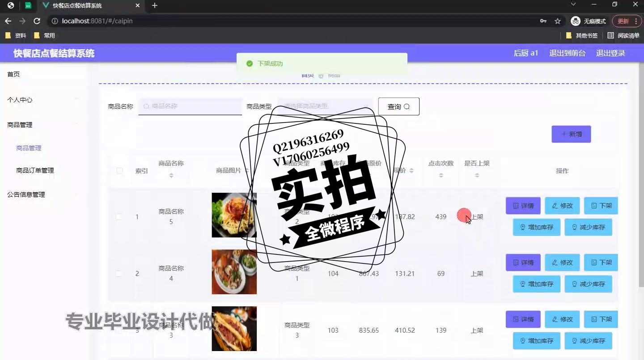This screenshot has height=360, width=644.
Task: Click the 无痕模式 incognito indicator
Action: click(588, 21)
